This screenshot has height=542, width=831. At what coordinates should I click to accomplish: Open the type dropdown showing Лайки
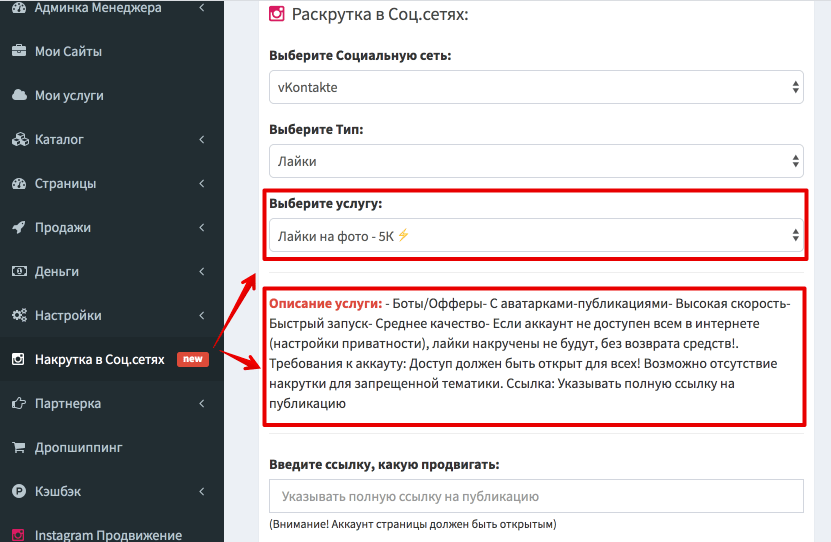536,160
